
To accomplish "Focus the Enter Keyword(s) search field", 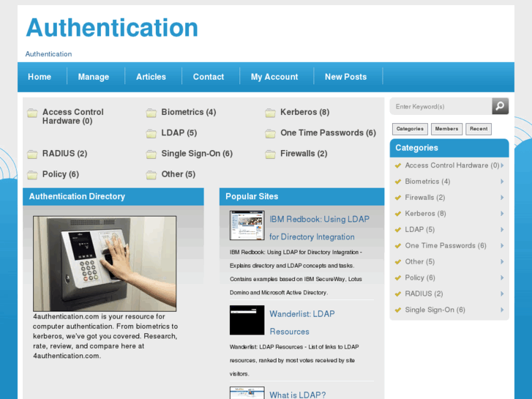I will (x=441, y=106).
